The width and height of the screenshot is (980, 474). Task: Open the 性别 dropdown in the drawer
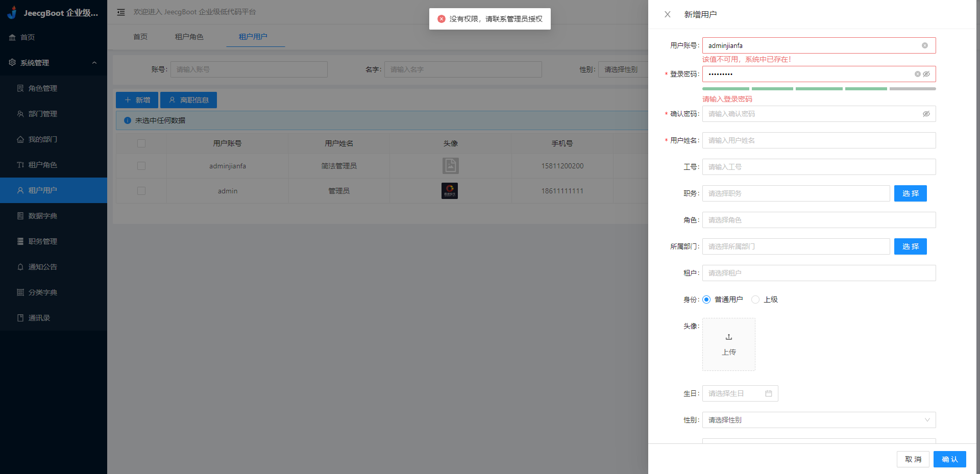coord(819,420)
